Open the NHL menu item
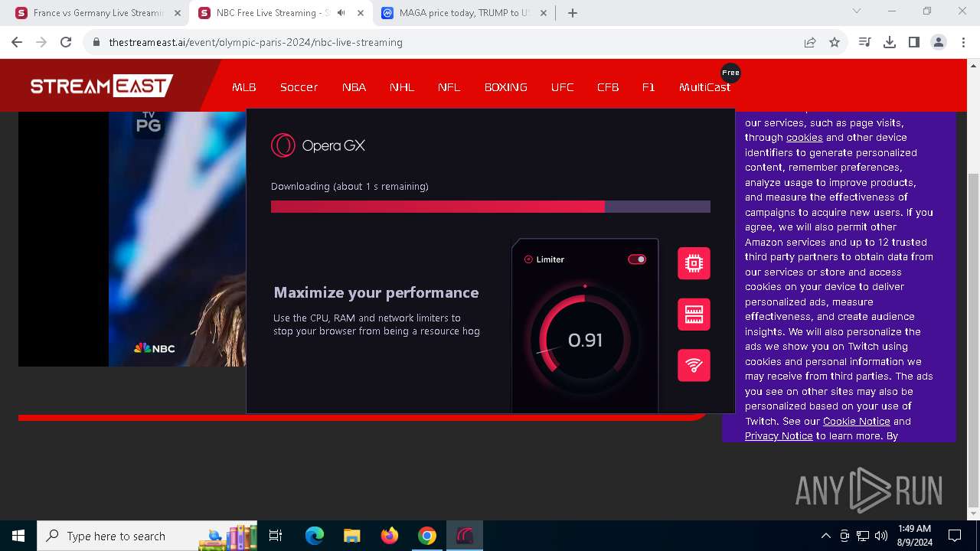Screen dimensions: 980x551 coord(402,87)
